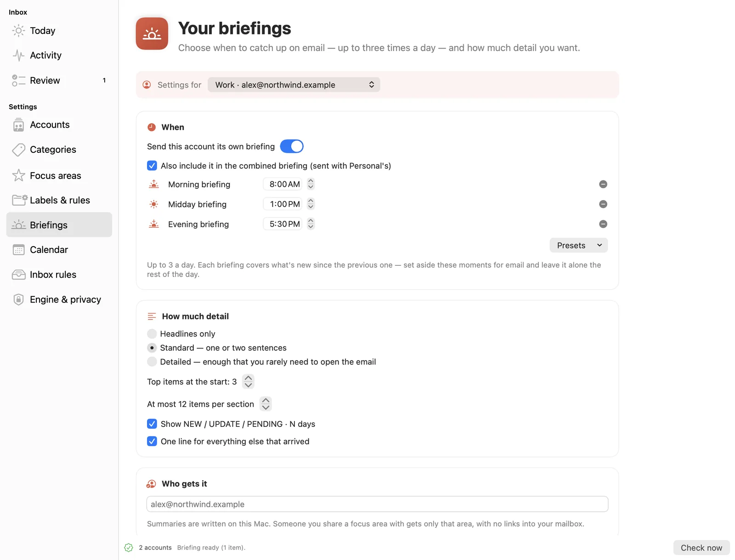
Task: Click the Focus areas star icon
Action: tap(18, 175)
